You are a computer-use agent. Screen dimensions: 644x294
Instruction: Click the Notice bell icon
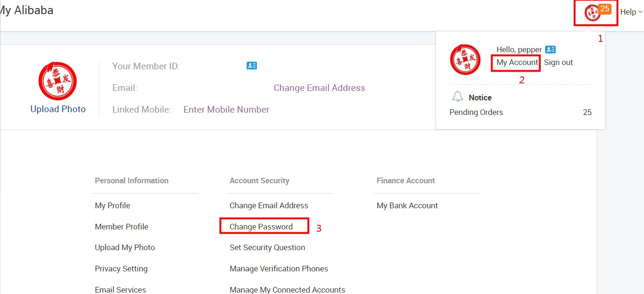click(457, 97)
